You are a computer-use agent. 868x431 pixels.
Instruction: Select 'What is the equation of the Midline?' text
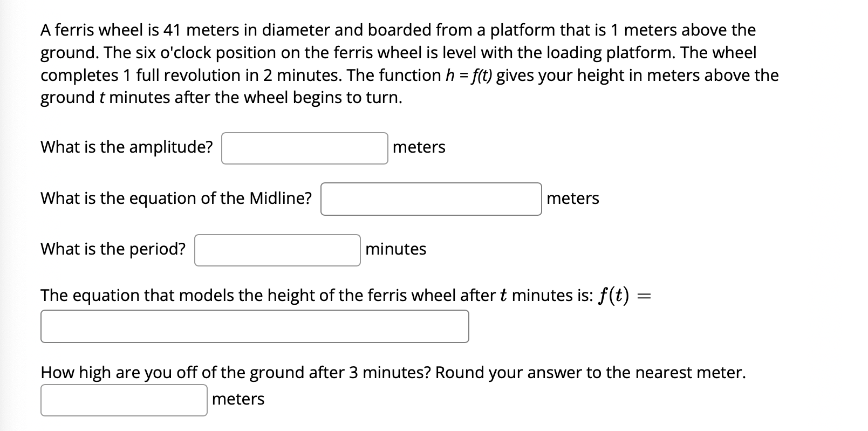coord(175,198)
